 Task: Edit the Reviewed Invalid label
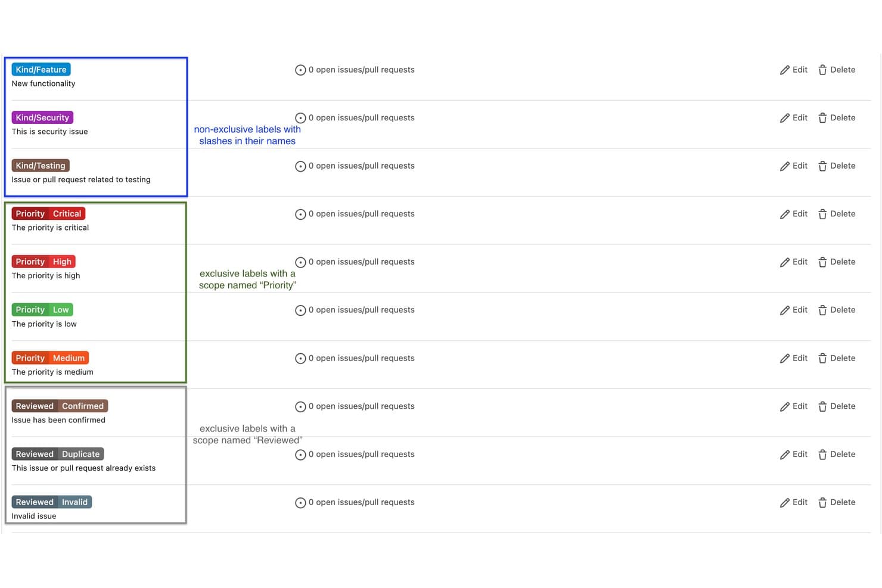point(793,503)
